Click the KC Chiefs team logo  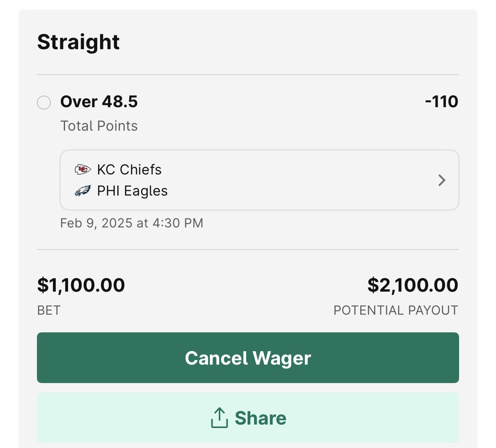pyautogui.click(x=83, y=169)
